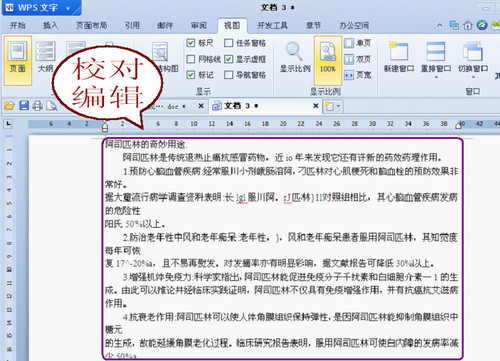The height and width of the screenshot is (361, 500).
Task: Enable the 网格线 gridlines checkbox
Action: pyautogui.click(x=191, y=59)
